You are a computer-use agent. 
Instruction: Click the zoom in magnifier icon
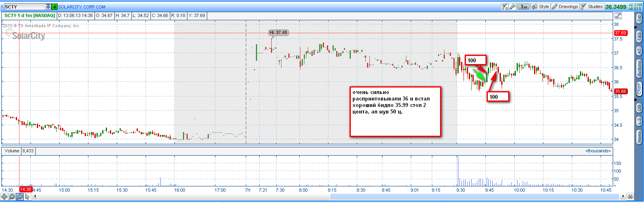point(12,197)
